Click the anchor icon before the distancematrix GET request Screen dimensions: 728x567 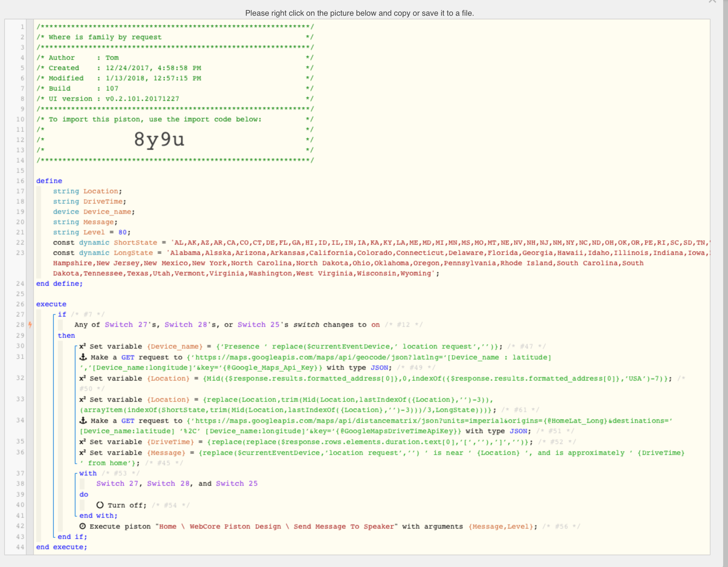83,420
